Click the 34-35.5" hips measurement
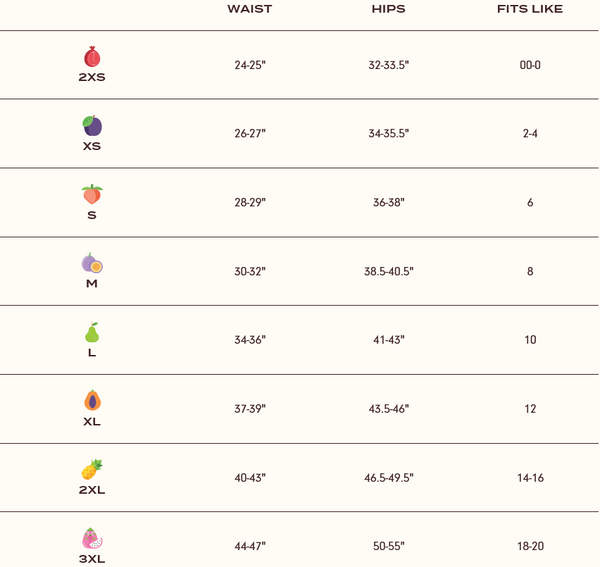The width and height of the screenshot is (600, 567). (x=388, y=133)
